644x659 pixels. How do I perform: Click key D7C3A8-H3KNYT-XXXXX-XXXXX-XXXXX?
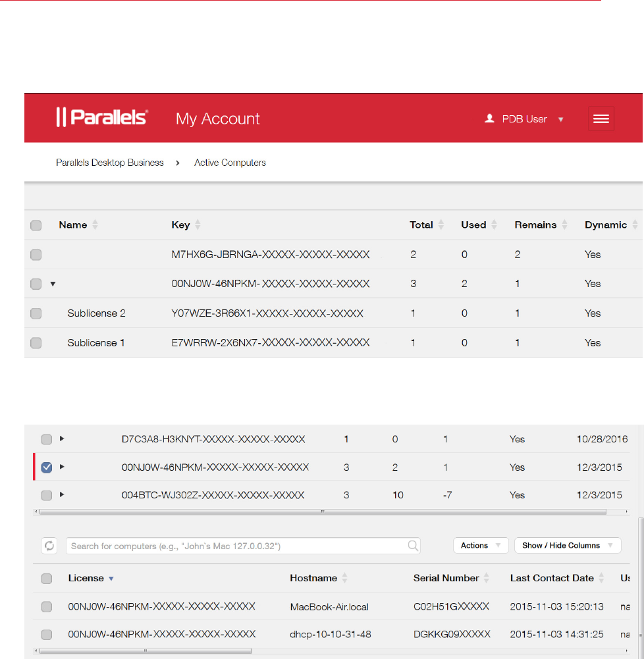pyautogui.click(x=213, y=439)
